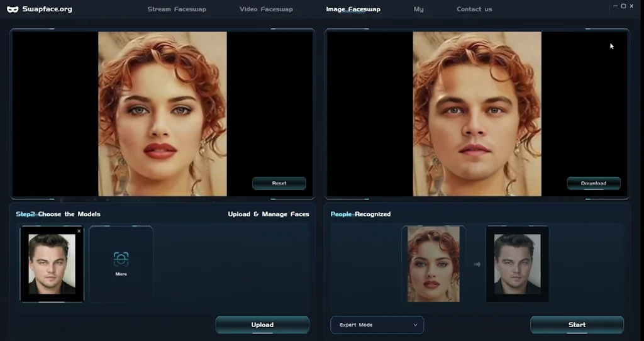Click the Swapface.org mask logo
644x341 pixels.
pyautogui.click(x=12, y=9)
